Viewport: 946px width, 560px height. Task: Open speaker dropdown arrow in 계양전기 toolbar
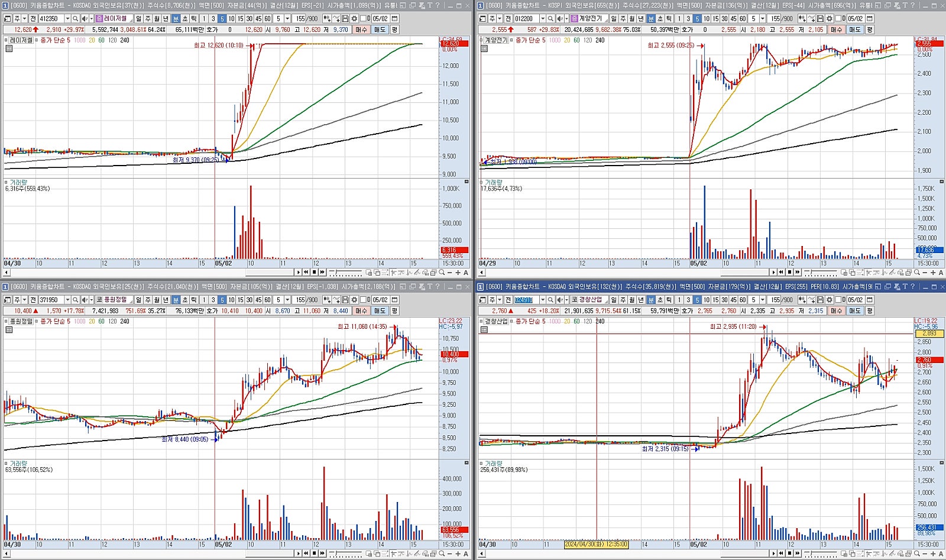[566, 18]
